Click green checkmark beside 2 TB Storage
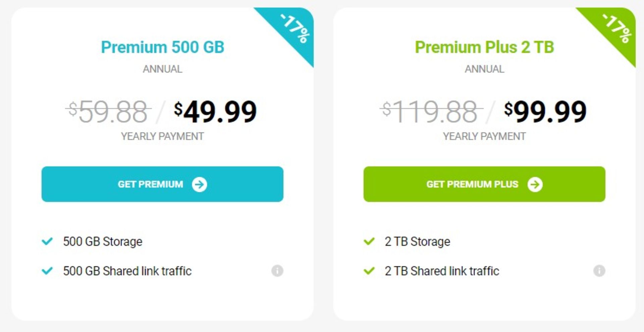 coord(369,241)
